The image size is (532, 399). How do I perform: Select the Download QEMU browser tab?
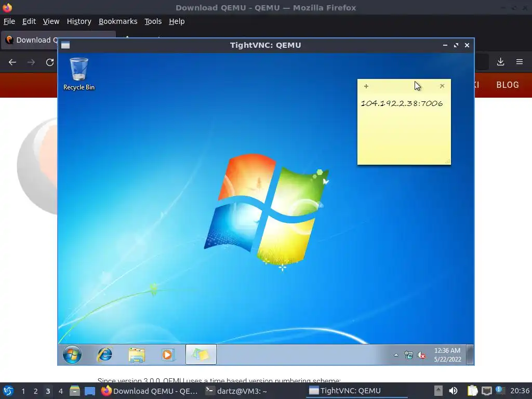pos(30,40)
